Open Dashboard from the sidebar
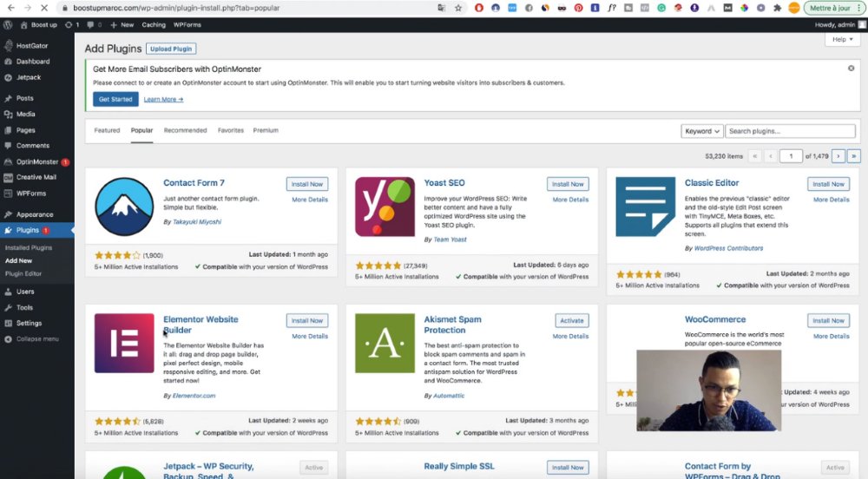The image size is (868, 479). tap(33, 62)
